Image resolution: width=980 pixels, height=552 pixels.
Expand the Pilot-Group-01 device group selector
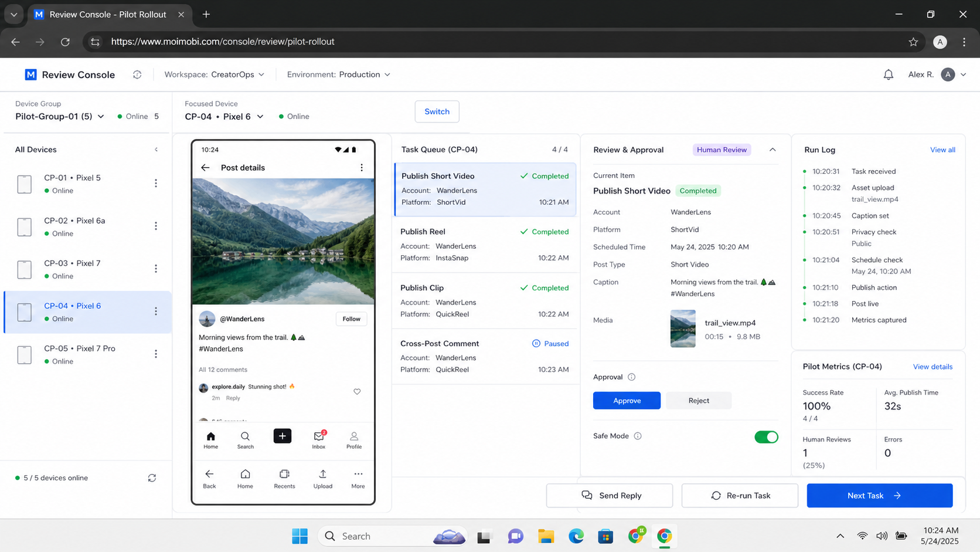[x=60, y=116]
